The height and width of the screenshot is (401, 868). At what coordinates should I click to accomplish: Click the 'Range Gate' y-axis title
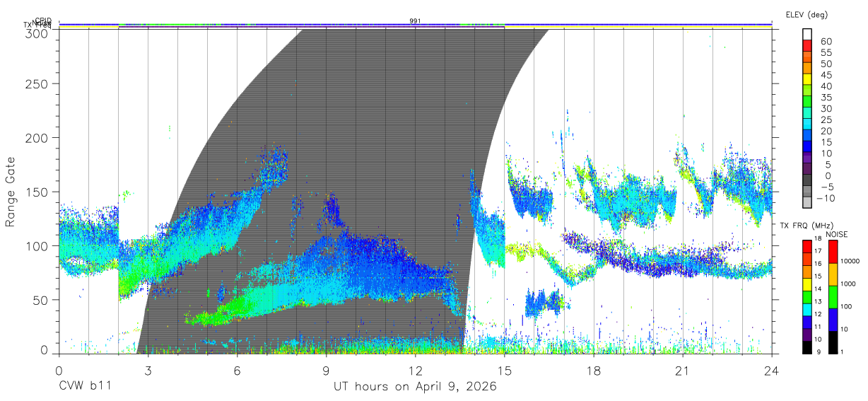point(11,192)
